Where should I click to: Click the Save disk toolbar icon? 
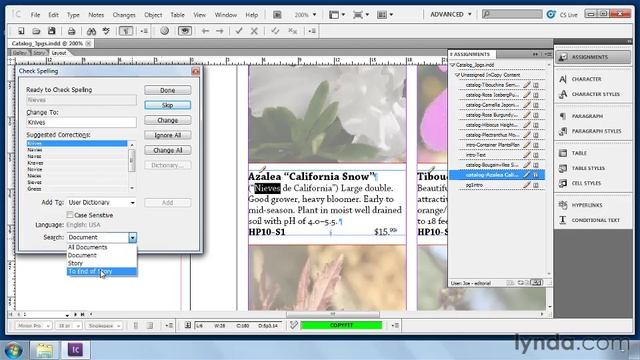pos(51,31)
